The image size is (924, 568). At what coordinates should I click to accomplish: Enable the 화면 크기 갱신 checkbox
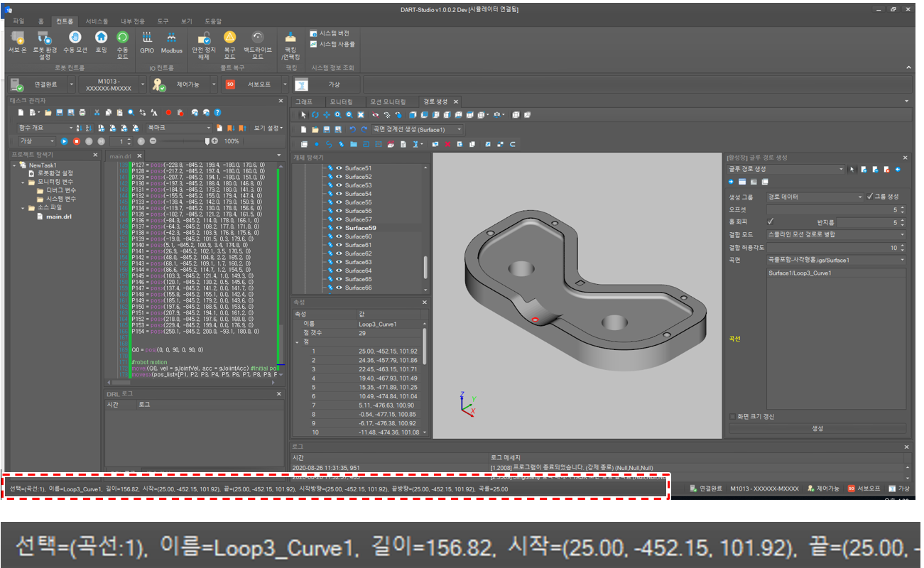733,416
